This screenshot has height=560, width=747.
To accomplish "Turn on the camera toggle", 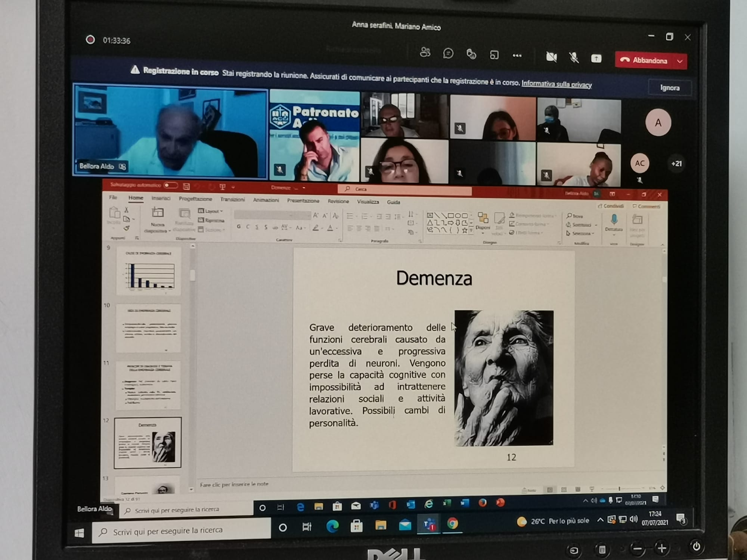I will click(551, 57).
